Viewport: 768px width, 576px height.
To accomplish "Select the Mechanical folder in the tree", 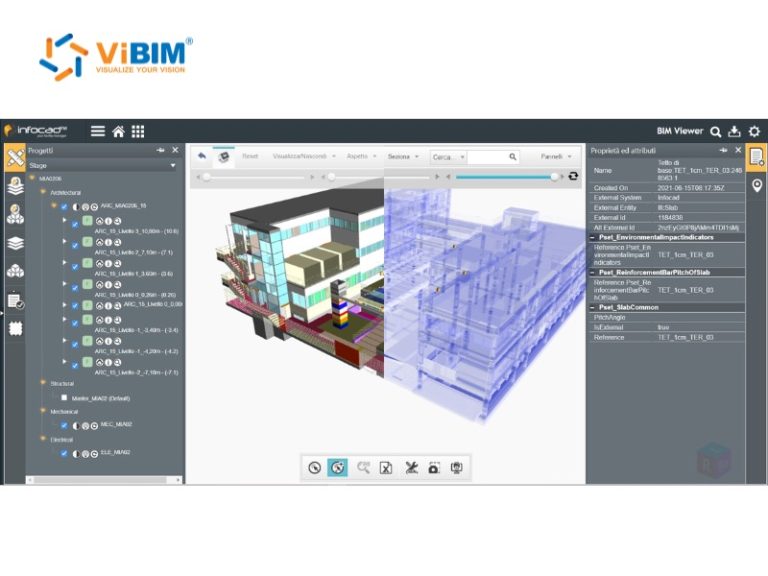I will click(64, 412).
